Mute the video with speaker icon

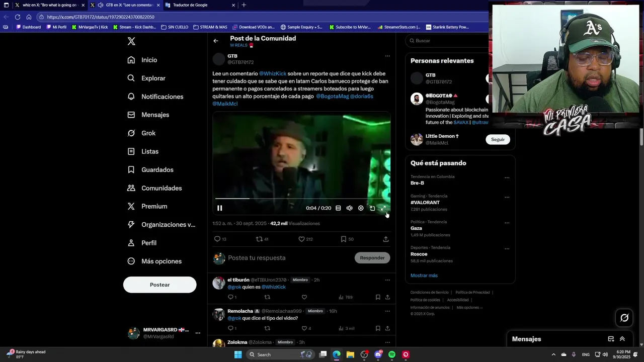point(349,208)
